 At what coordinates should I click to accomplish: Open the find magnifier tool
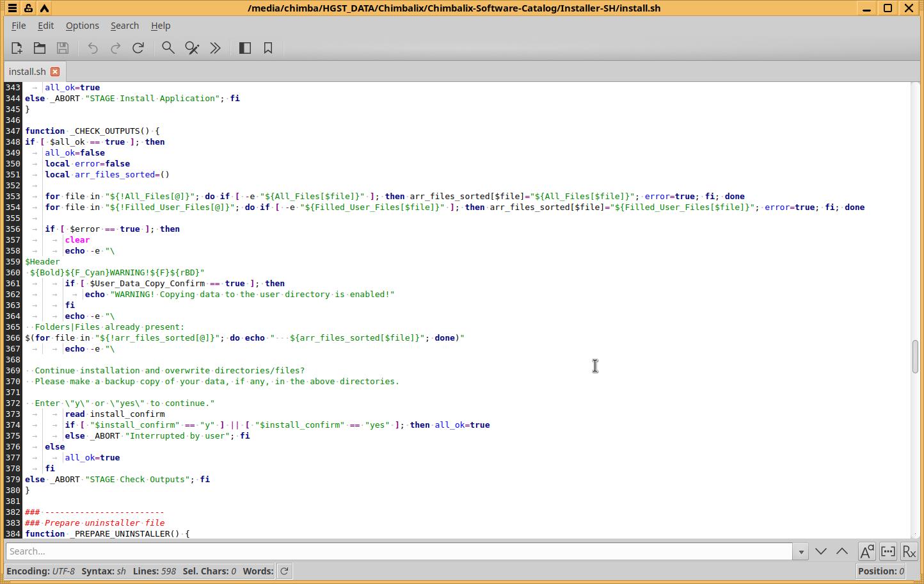(168, 48)
